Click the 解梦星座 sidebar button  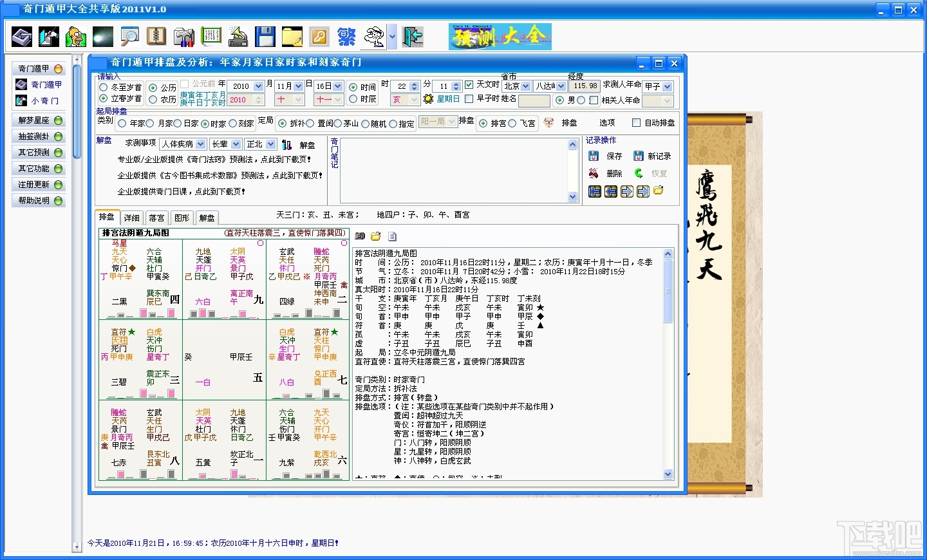point(39,120)
